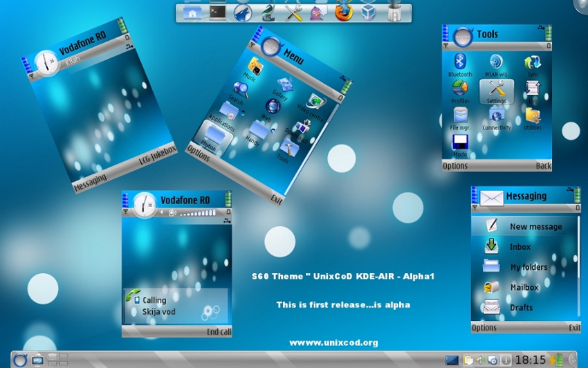Open File mgr. in the Tools screen
Viewport: 588px width, 368px height.
tap(460, 118)
